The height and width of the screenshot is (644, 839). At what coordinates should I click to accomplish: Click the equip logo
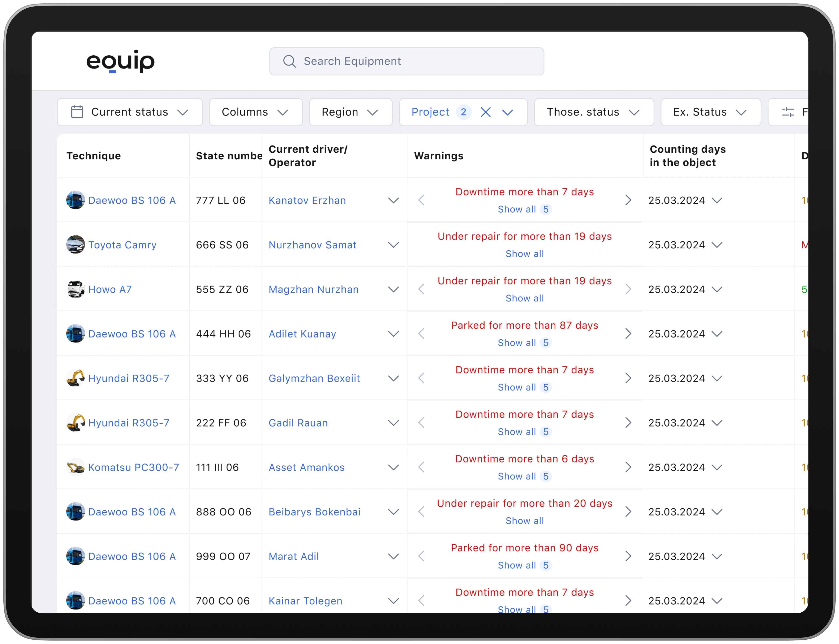(120, 61)
